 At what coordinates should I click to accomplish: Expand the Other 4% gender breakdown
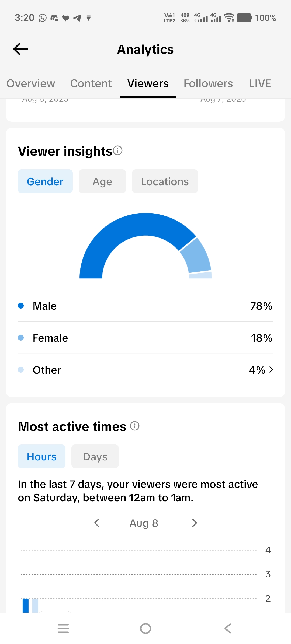coord(145,370)
